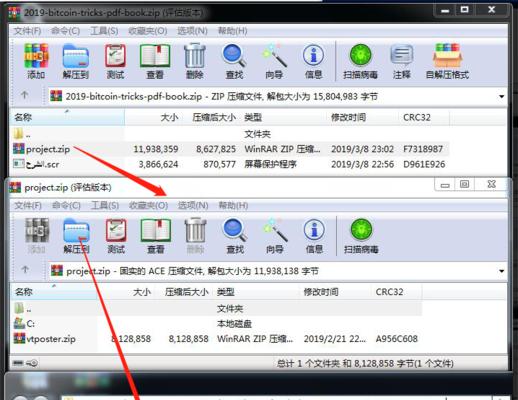Screen dimensions: 518x400
Task: Open Help (帮助) menu in project.zip window
Action: coord(233,205)
